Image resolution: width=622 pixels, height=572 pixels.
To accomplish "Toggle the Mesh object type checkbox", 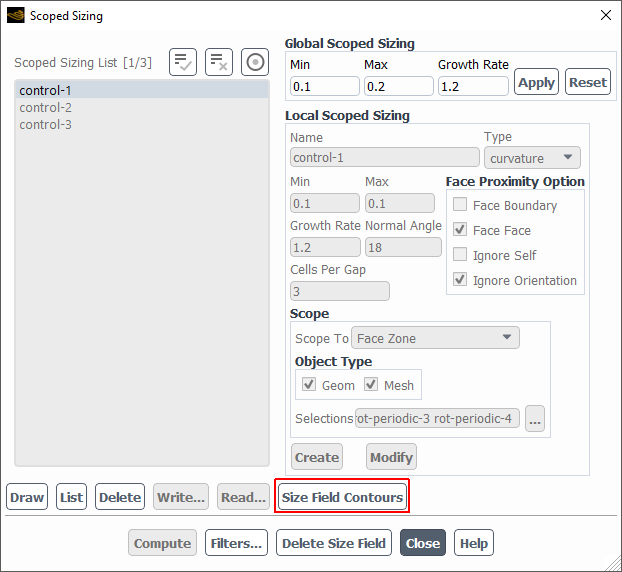I will pos(371,384).
